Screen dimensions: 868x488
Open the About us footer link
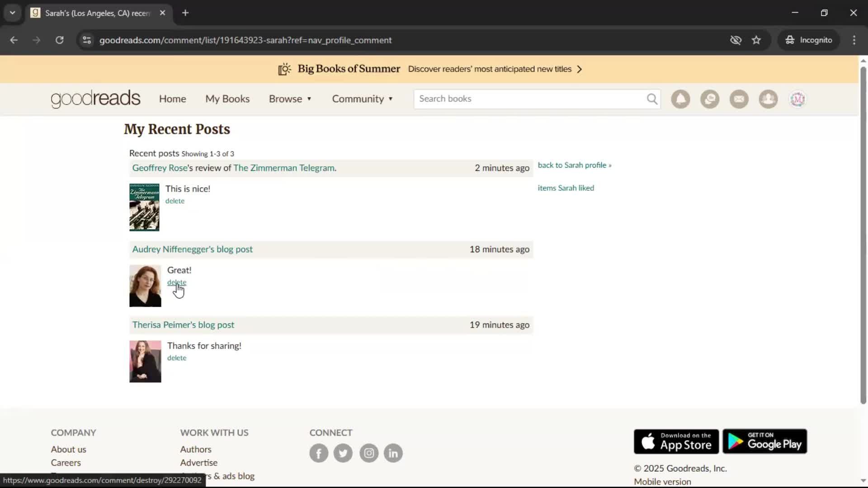(x=68, y=450)
